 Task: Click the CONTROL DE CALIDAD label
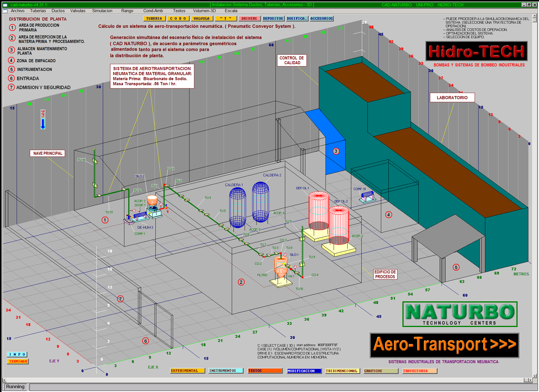tap(292, 60)
